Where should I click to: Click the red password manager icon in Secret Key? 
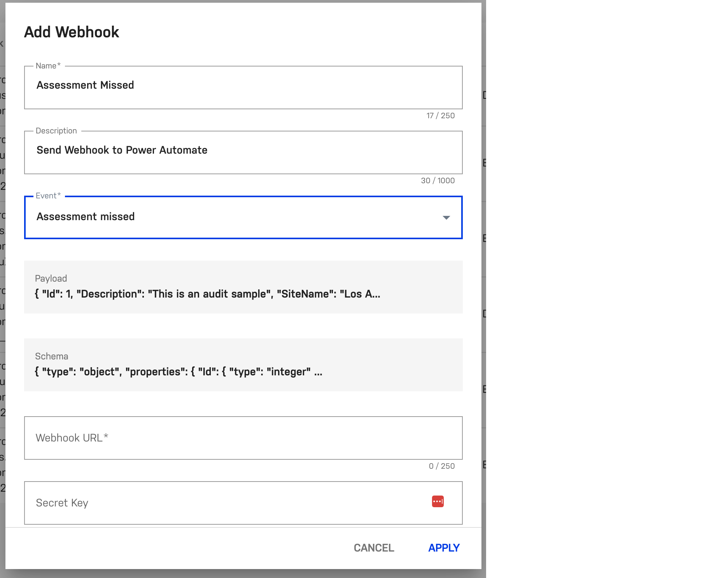[x=437, y=501]
